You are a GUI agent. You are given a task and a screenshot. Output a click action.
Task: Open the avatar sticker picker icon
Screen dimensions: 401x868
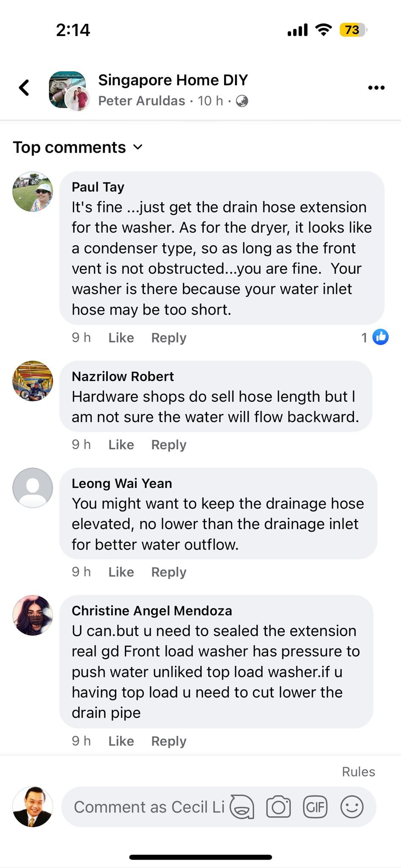pos(242,807)
